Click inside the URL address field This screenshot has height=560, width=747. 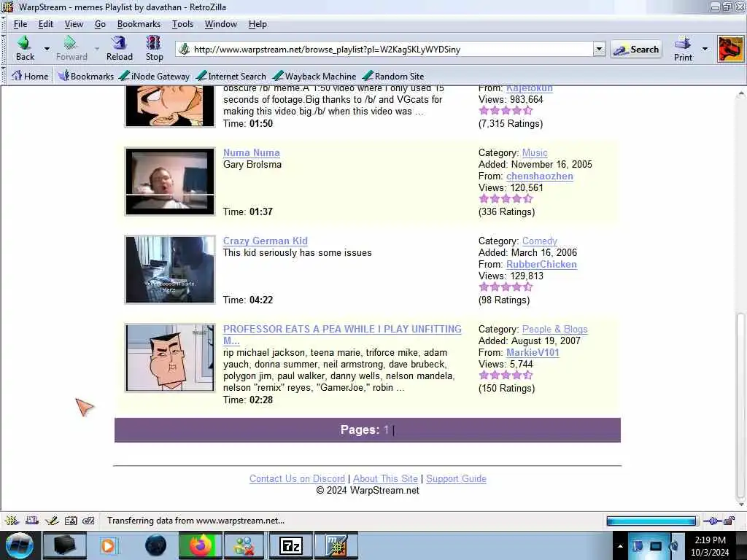391,49
